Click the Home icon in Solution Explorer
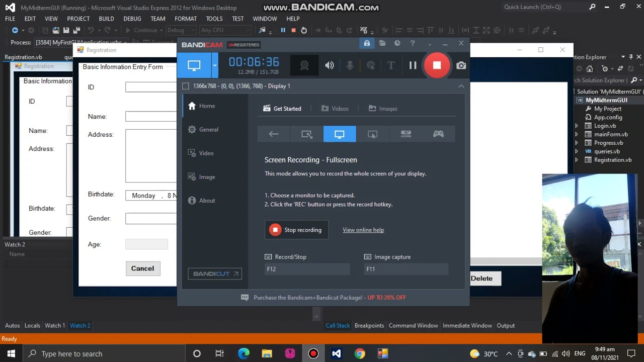The image size is (644, 362). coord(590,68)
